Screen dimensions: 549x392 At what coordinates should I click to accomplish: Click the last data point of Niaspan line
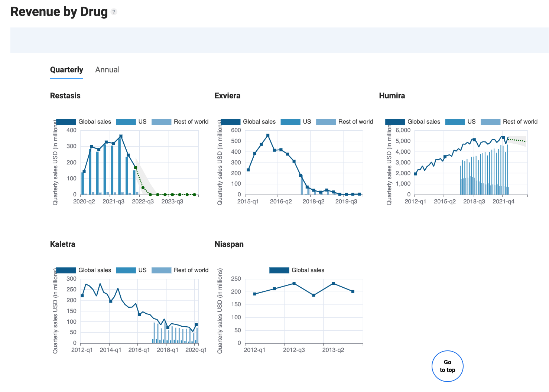[x=353, y=291]
